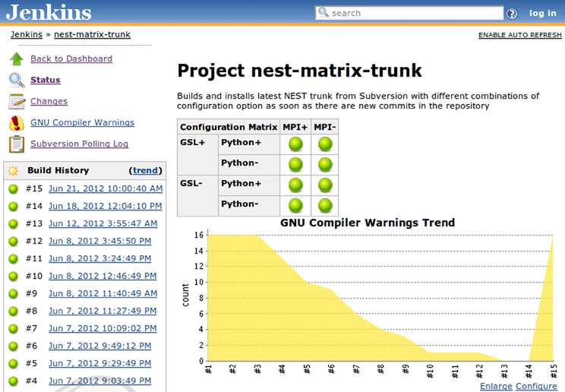Open build Jun 8, 2012 12:46:49 PM
Image resolution: width=565 pixels, height=392 pixels.
pos(103,276)
